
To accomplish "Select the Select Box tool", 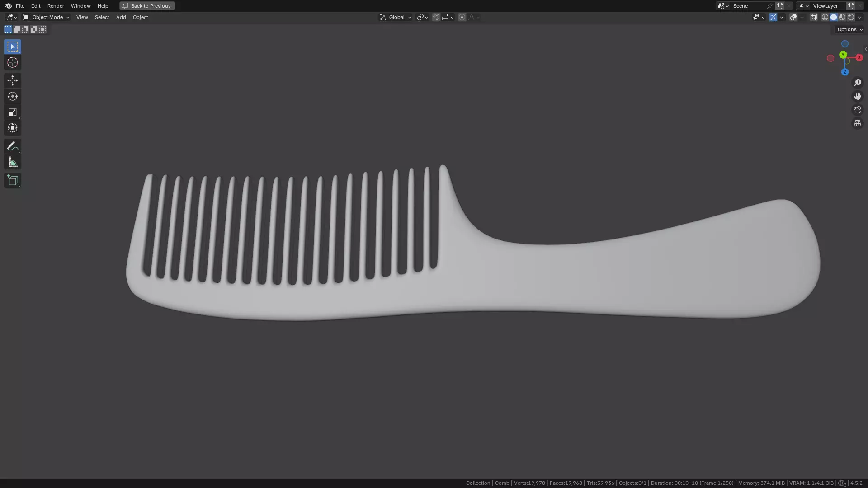I will point(13,47).
